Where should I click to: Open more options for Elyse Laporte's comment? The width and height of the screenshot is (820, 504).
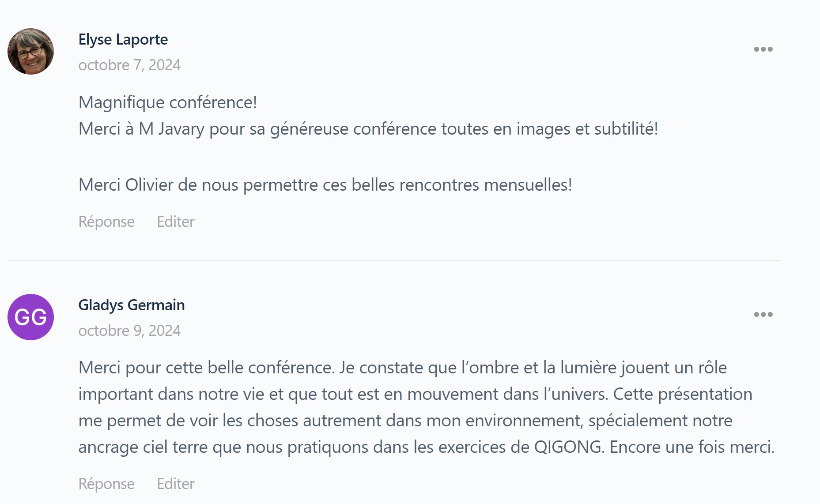click(763, 49)
